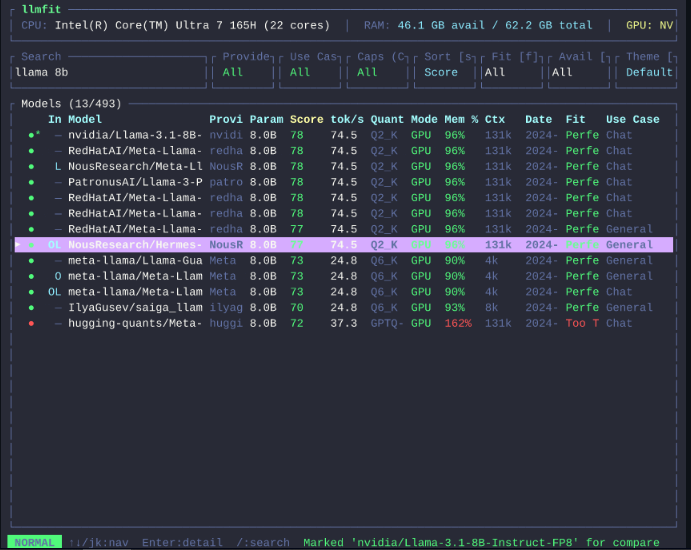Select the NousResearch/Meta-Ll model row
The image size is (691, 550).
pyautogui.click(x=344, y=167)
